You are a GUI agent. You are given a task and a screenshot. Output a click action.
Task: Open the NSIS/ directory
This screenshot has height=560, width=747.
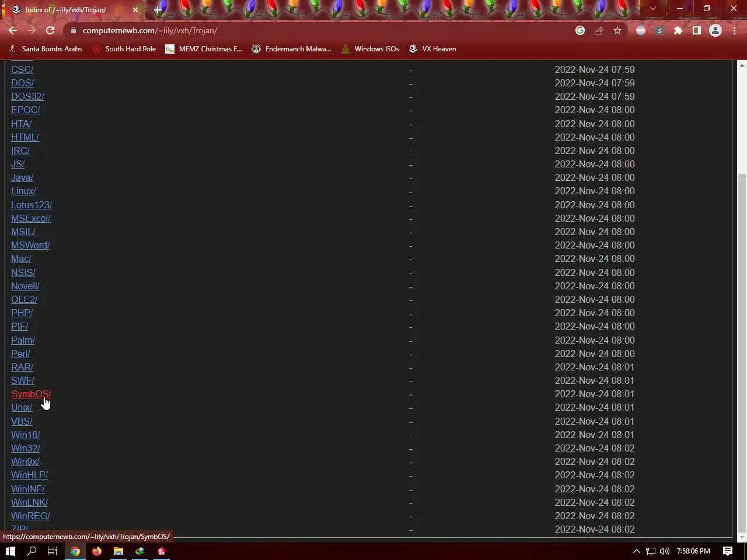[23, 272]
